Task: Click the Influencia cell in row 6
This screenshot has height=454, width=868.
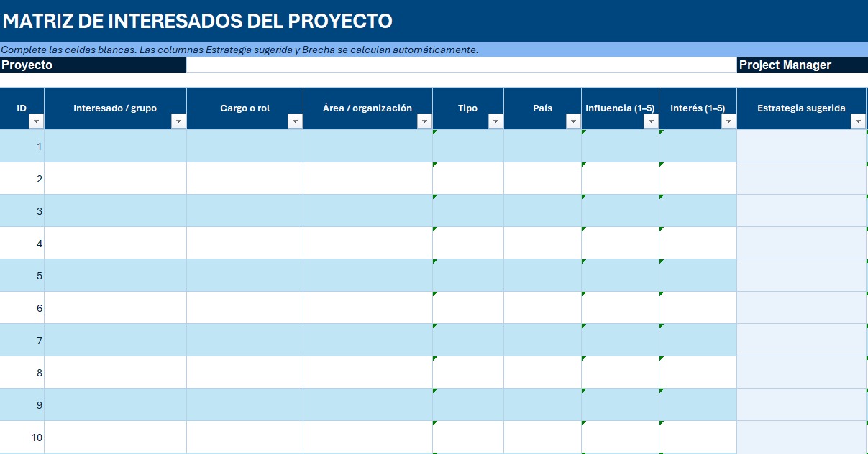Action: 621,307
